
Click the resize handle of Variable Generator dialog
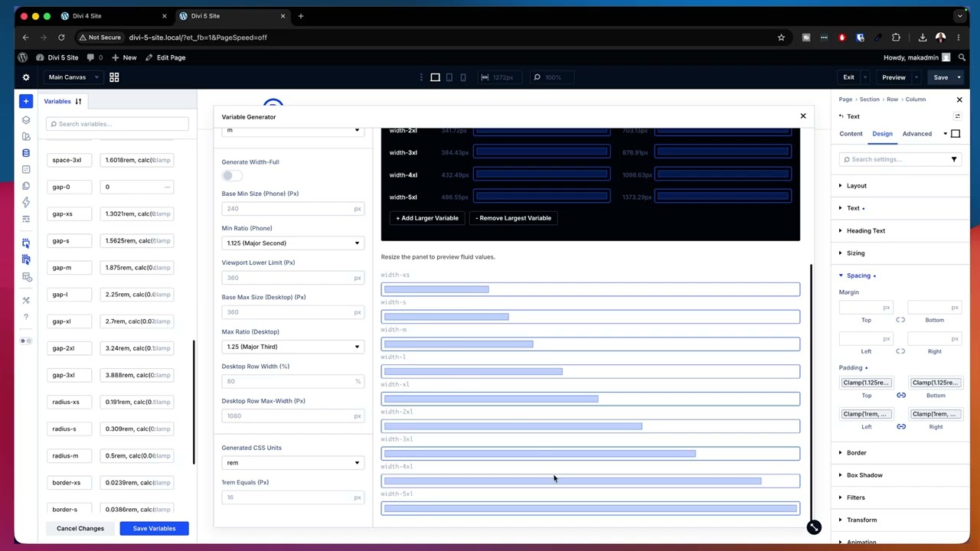814,527
